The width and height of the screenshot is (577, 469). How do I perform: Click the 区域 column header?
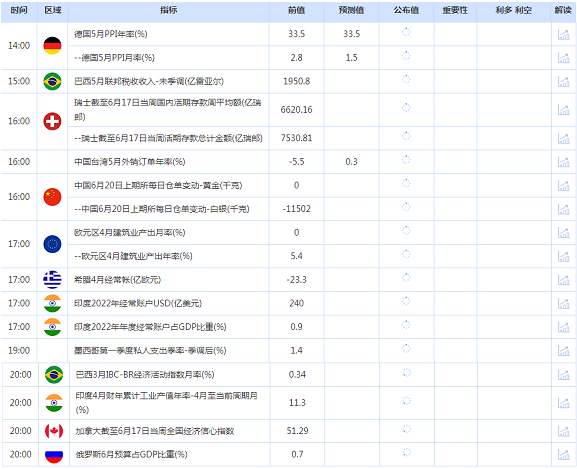click(52, 10)
